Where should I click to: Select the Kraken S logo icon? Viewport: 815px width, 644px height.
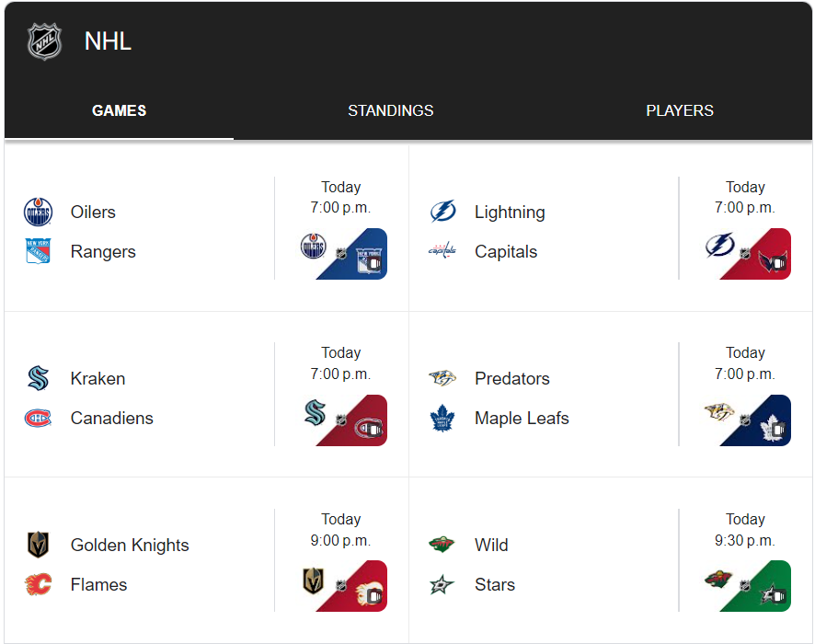(x=38, y=378)
